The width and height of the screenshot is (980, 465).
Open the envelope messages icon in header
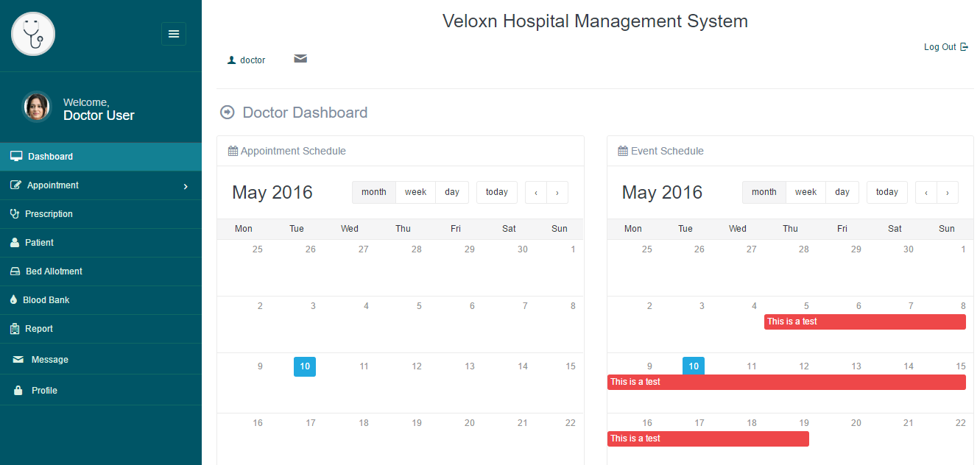[x=300, y=59]
